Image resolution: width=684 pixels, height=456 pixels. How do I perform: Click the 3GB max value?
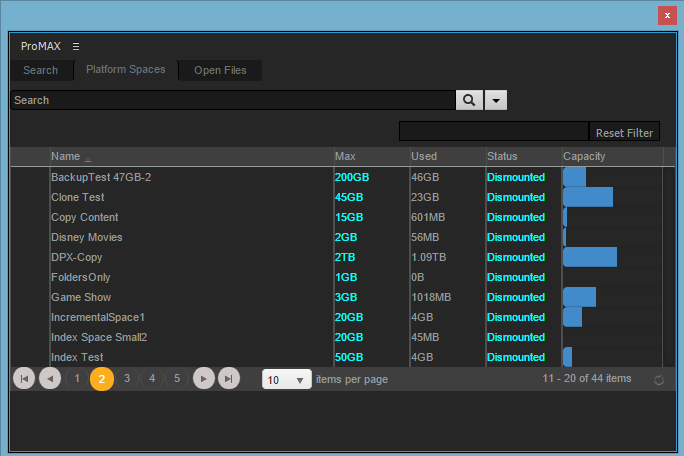[x=346, y=297]
